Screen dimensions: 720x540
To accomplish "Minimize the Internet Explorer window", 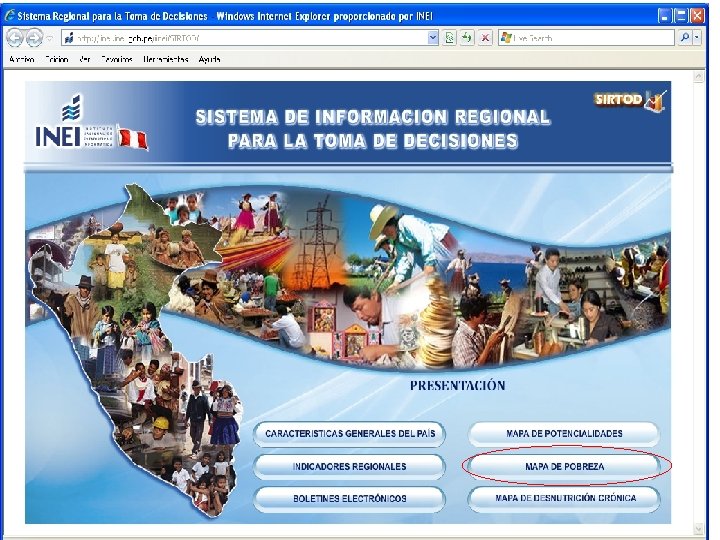I will click(664, 16).
